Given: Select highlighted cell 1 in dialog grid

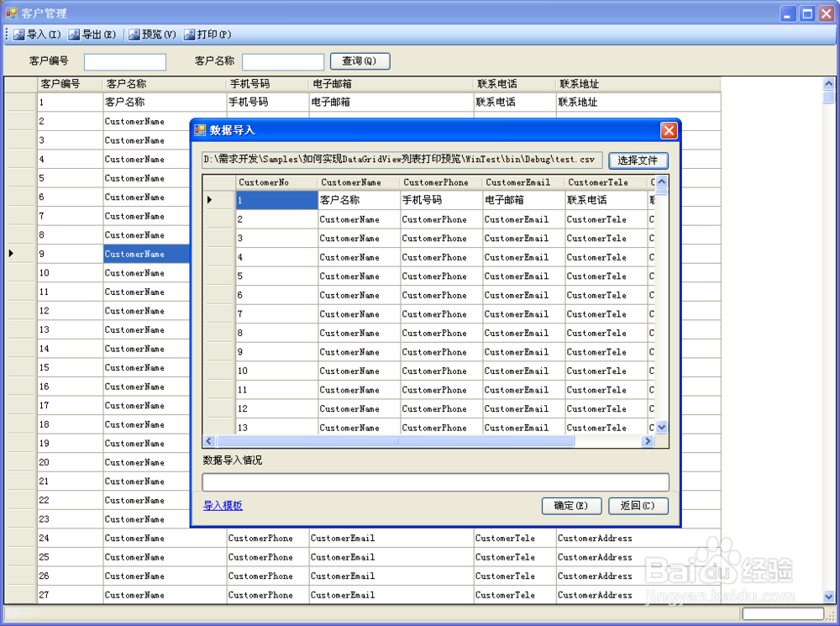Looking at the screenshot, I should click(x=277, y=200).
